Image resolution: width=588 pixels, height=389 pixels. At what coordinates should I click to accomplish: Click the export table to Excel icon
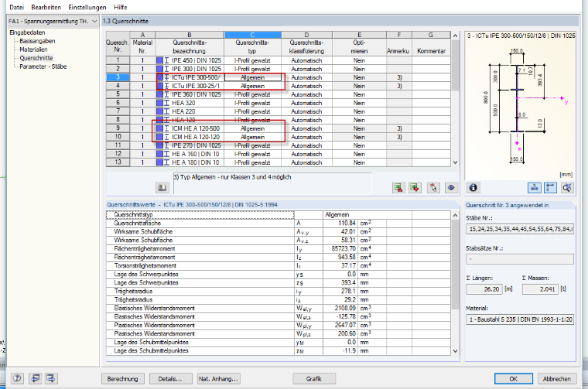tap(398, 188)
